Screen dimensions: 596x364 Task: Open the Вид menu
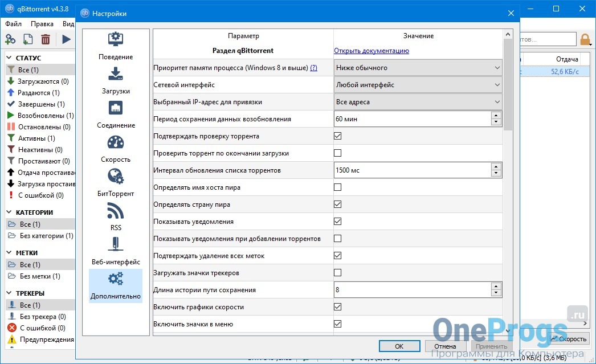(68, 23)
